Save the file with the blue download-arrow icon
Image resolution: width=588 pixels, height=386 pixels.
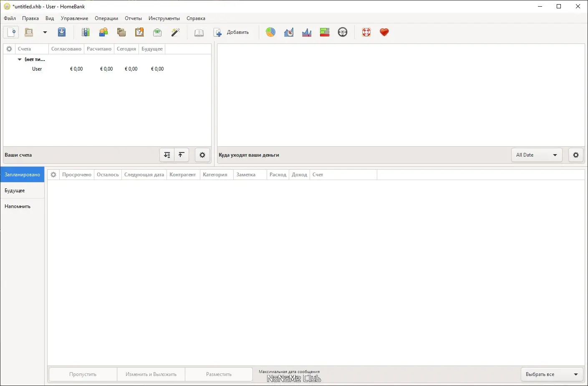[x=62, y=32]
